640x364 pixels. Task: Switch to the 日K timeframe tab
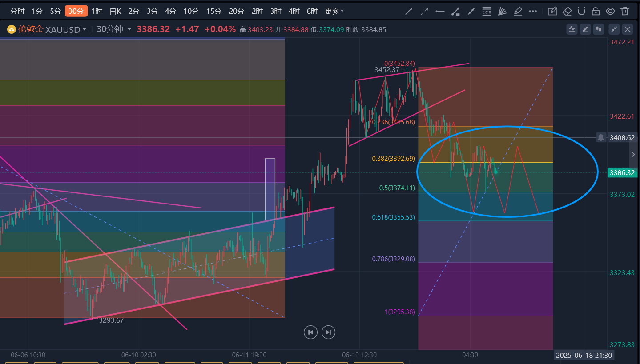pyautogui.click(x=115, y=11)
